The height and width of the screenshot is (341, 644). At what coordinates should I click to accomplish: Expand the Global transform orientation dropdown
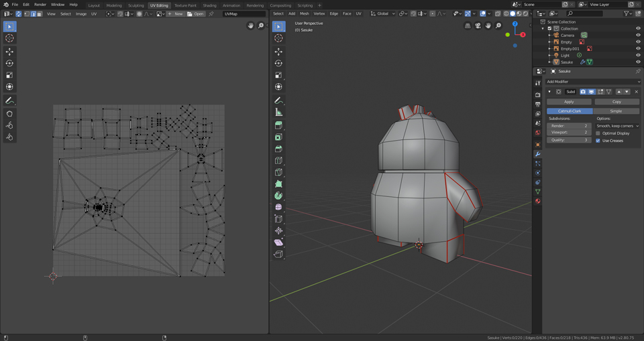(x=382, y=13)
